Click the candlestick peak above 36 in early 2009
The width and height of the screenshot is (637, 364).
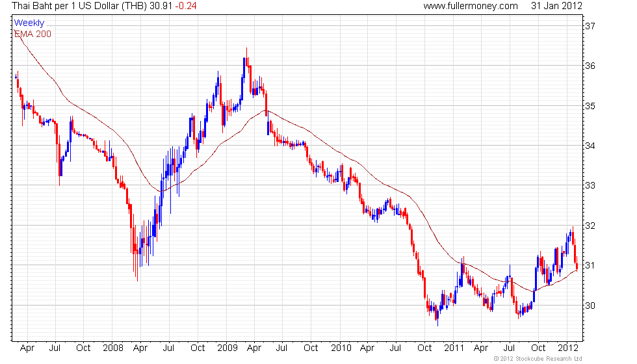[246, 57]
